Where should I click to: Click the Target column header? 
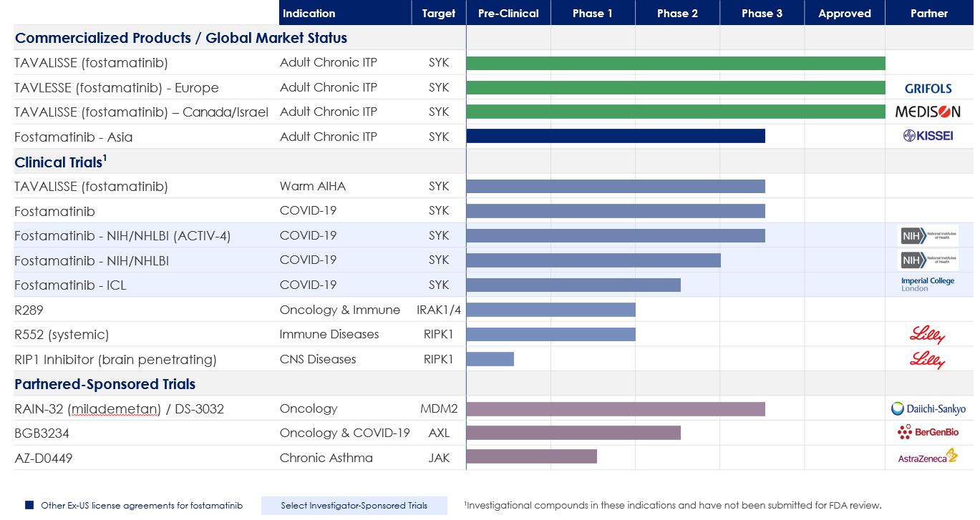[x=439, y=13]
